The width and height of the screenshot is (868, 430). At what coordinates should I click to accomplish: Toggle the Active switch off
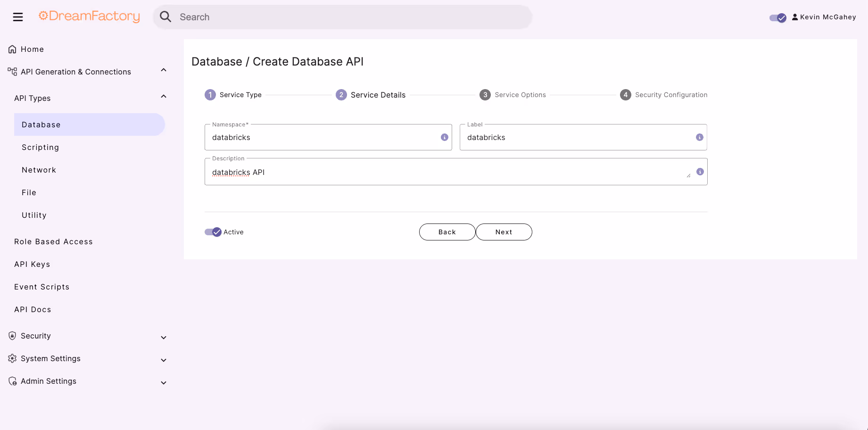coord(213,232)
